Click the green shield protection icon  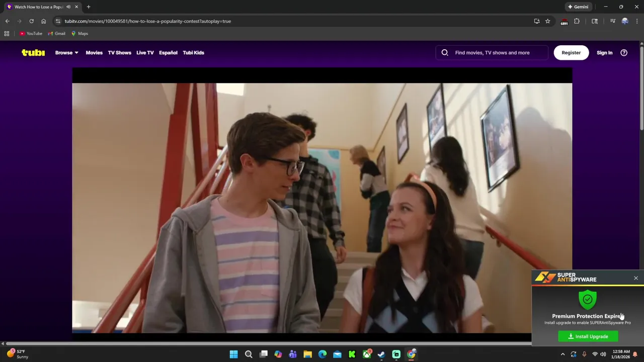[x=588, y=300]
